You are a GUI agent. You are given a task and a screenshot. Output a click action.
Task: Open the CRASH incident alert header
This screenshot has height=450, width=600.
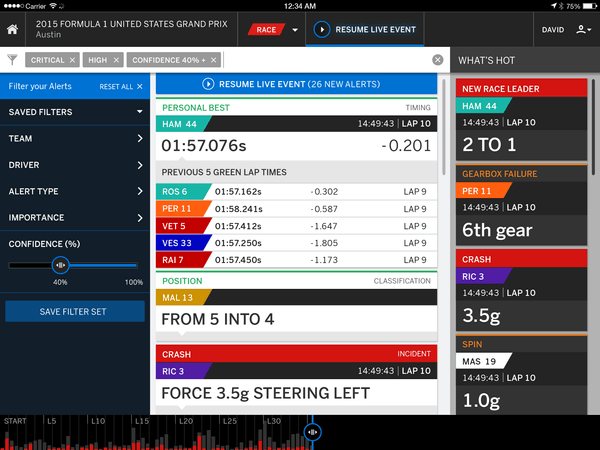click(x=297, y=354)
